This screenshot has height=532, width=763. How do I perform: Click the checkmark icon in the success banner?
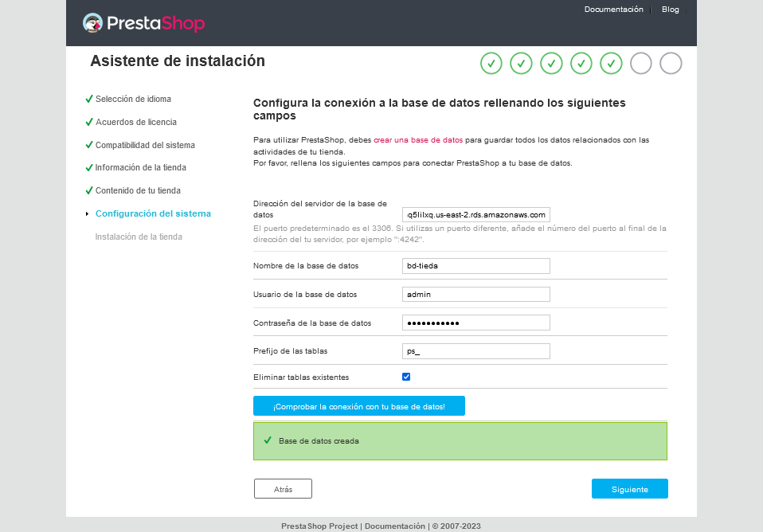[267, 440]
